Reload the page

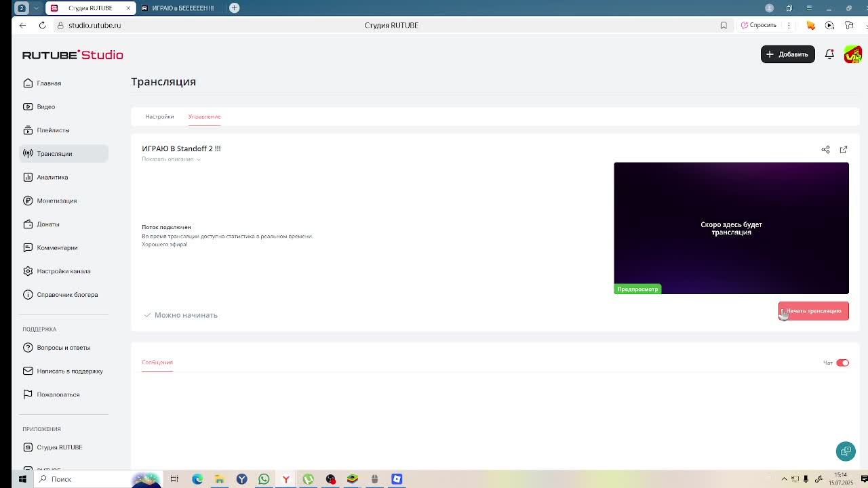pos(42,25)
